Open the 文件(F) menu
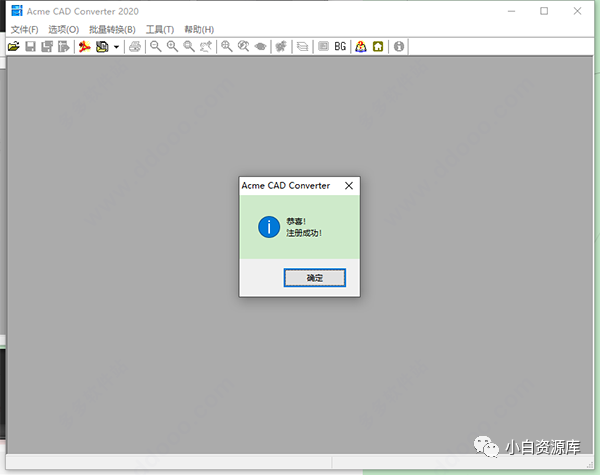Viewport: 600px width, 475px height. pyautogui.click(x=24, y=29)
